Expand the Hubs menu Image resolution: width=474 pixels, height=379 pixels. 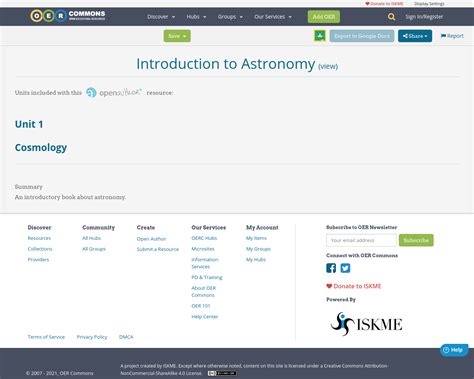196,17
